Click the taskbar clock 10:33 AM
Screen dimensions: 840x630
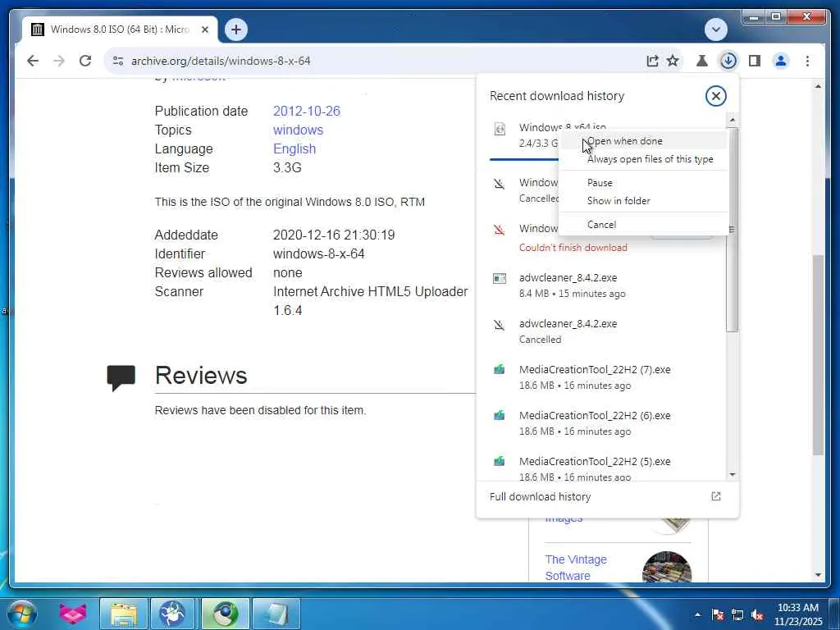click(x=797, y=608)
